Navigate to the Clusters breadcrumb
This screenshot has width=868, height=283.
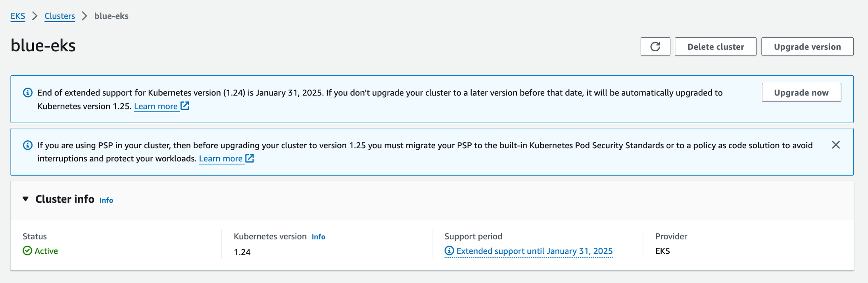pos(60,16)
